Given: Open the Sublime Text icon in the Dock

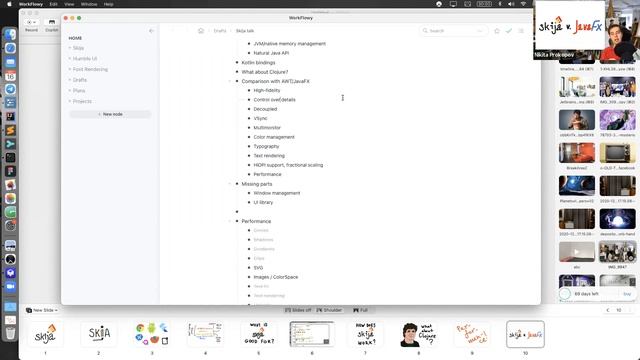Looking at the screenshot, I should click(x=10, y=130).
